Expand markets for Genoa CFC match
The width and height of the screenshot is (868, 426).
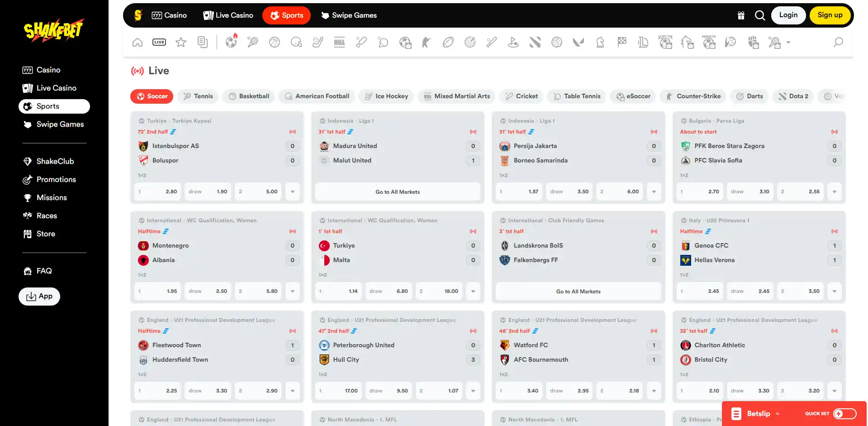tap(835, 291)
